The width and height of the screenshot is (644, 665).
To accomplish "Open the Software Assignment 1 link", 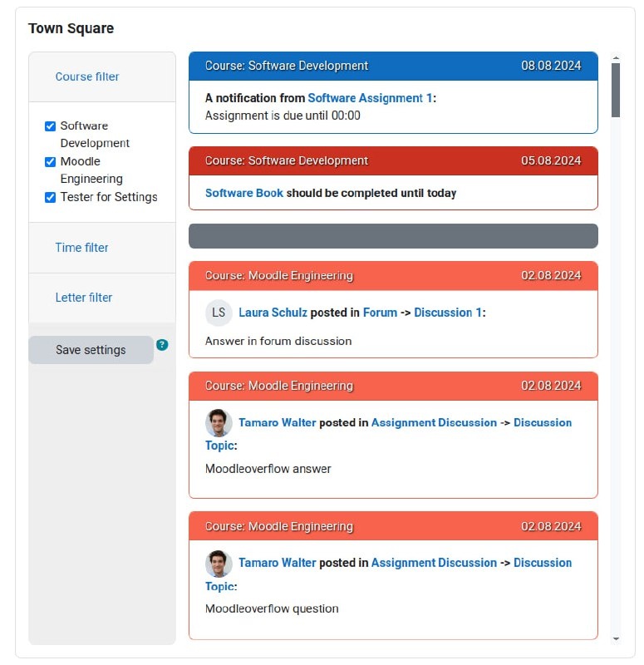I will click(370, 98).
